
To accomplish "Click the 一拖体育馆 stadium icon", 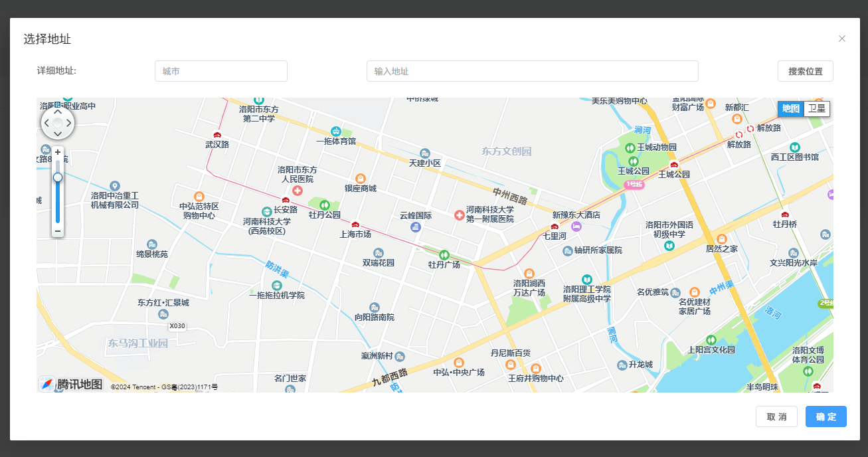I will pos(336,131).
